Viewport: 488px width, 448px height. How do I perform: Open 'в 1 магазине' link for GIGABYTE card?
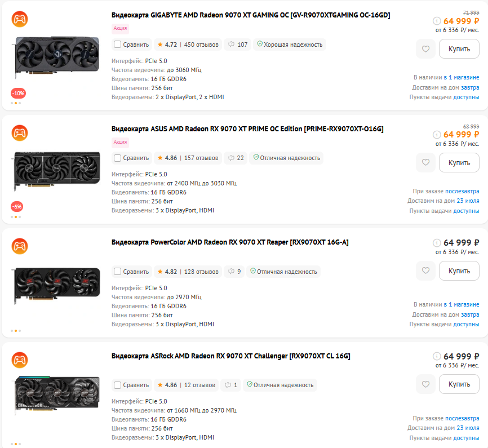point(462,77)
